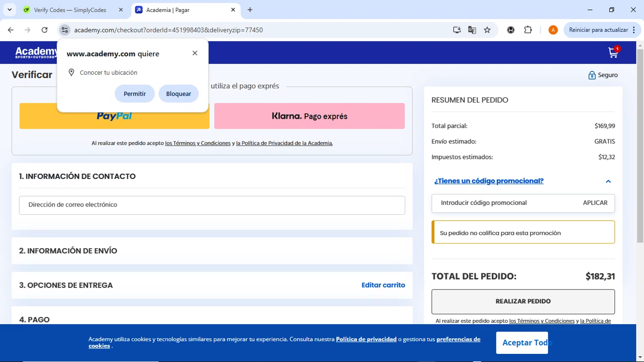Click ¿Tienes un código promocional? link
The height and width of the screenshot is (362, 644).
pos(489,181)
